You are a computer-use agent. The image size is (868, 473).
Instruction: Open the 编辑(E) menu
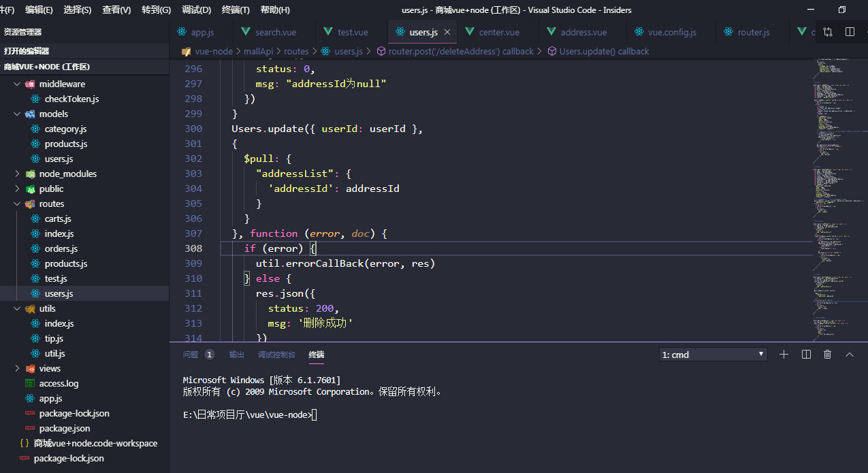[x=39, y=10]
